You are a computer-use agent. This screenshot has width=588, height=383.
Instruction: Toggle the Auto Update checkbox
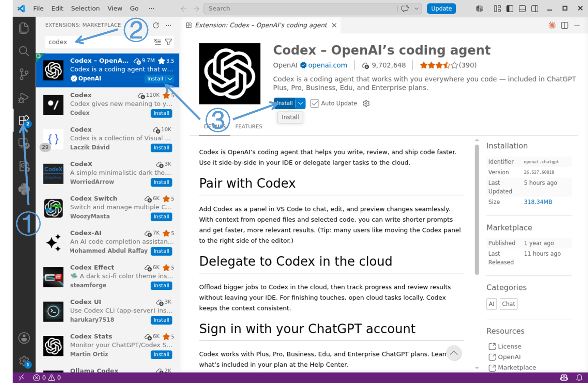pos(315,103)
